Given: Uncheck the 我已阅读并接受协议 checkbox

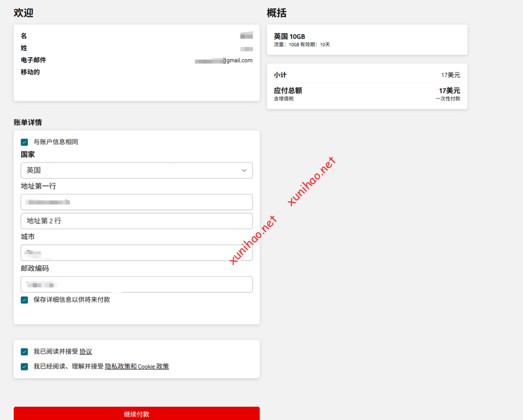Looking at the screenshot, I should coord(25,352).
